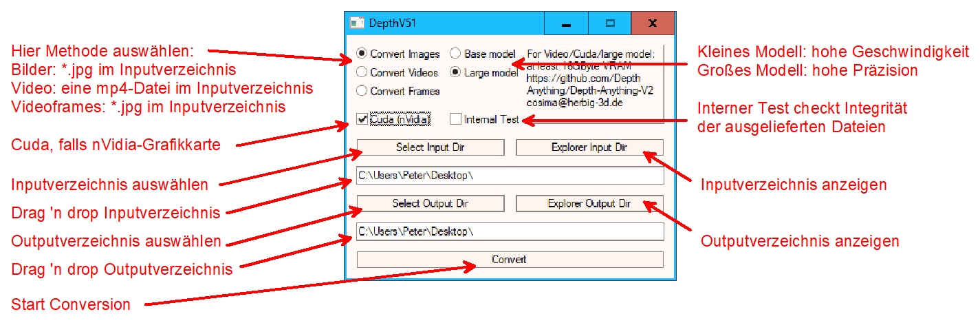Screen dimensions: 980x323
Task: Open Explorer Output Dir
Action: [589, 204]
